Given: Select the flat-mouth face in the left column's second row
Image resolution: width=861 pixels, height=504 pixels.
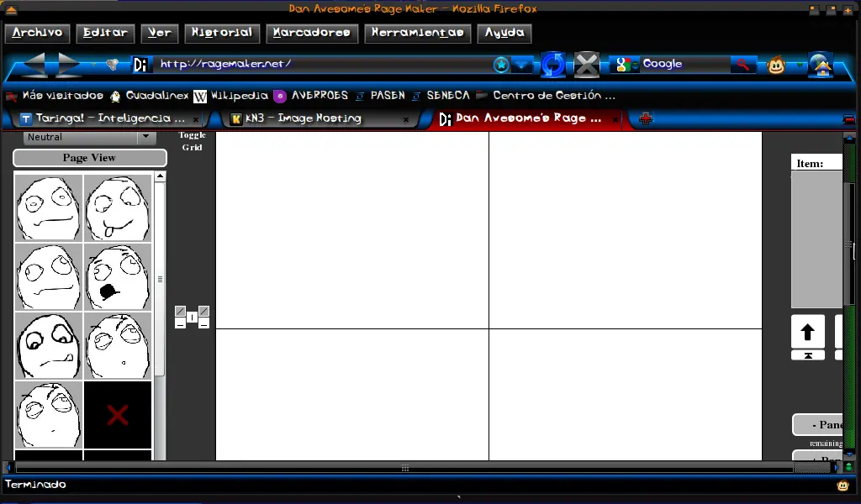Looking at the screenshot, I should click(48, 277).
